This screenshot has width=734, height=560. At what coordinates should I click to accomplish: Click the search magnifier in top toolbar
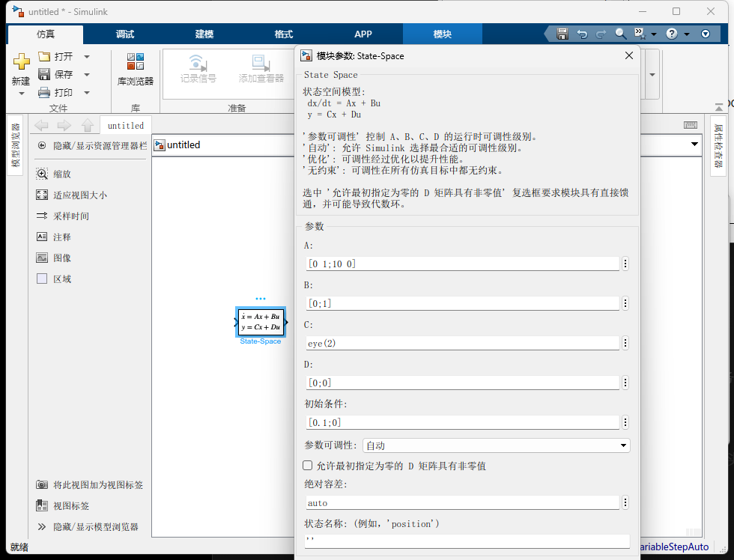pos(621,34)
